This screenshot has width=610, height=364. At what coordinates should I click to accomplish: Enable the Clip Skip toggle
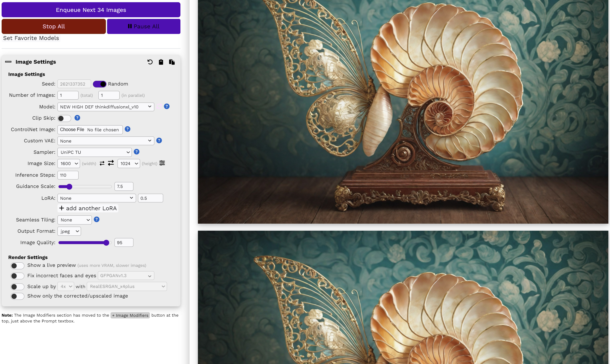click(64, 118)
